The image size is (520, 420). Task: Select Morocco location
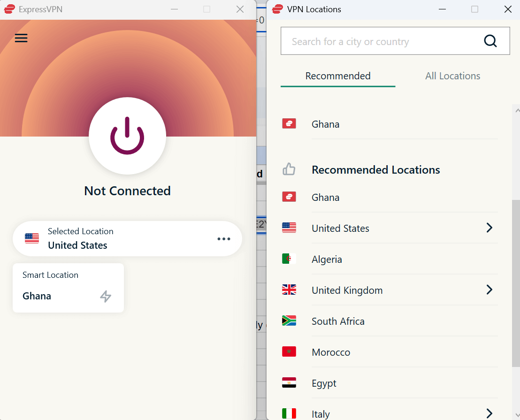click(x=390, y=352)
